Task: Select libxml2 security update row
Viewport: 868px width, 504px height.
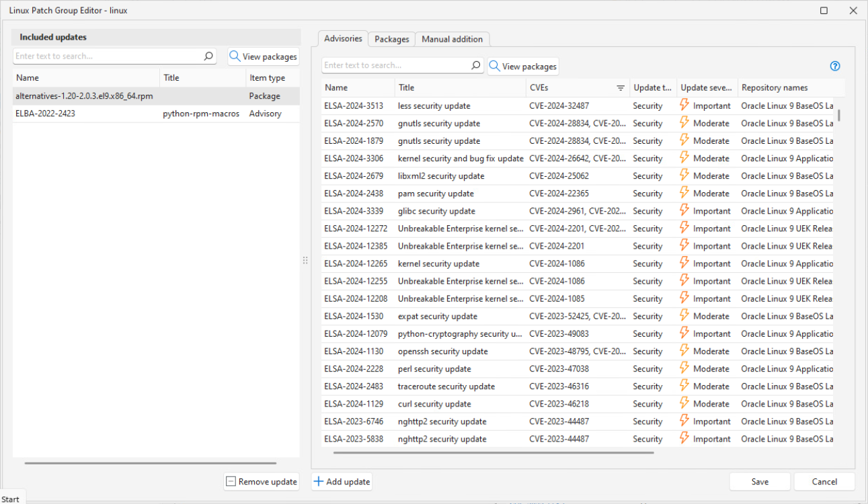Action: coord(578,175)
